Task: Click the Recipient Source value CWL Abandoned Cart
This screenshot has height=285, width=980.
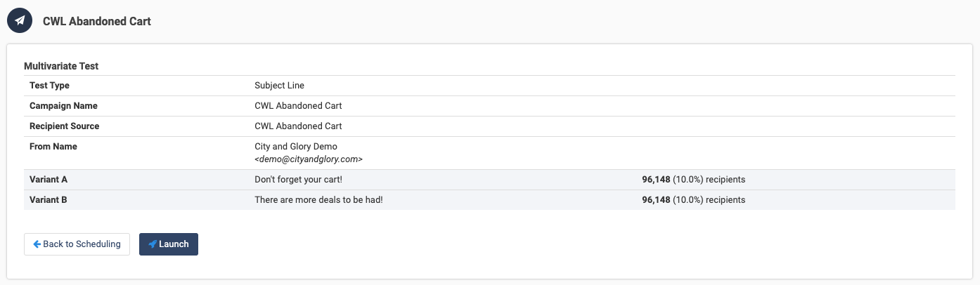Action: [298, 126]
